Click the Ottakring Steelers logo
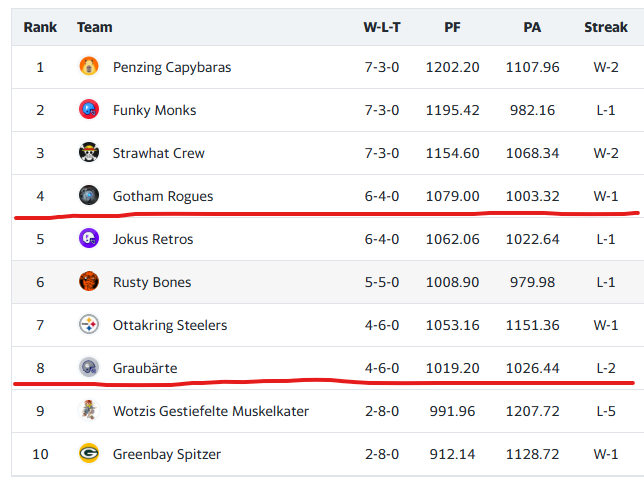Viewport: 644px width, 484px height. [89, 325]
